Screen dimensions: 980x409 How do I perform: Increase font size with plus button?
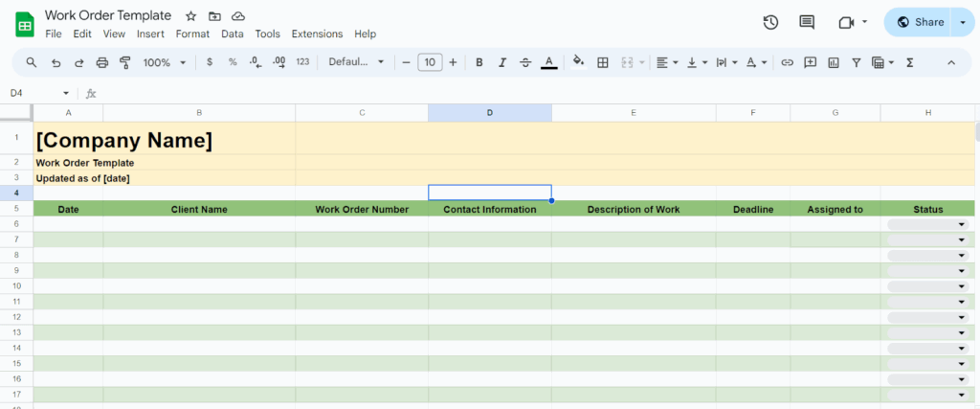point(453,62)
